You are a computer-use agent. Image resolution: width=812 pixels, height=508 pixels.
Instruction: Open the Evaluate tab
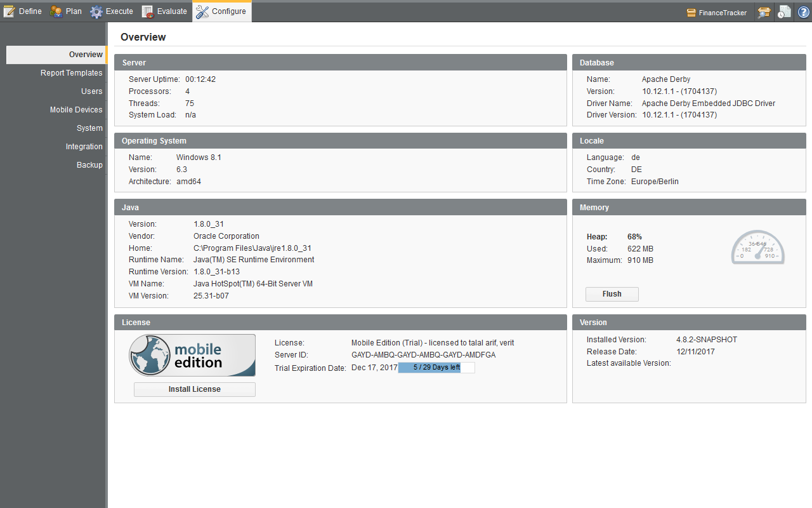[x=164, y=11]
